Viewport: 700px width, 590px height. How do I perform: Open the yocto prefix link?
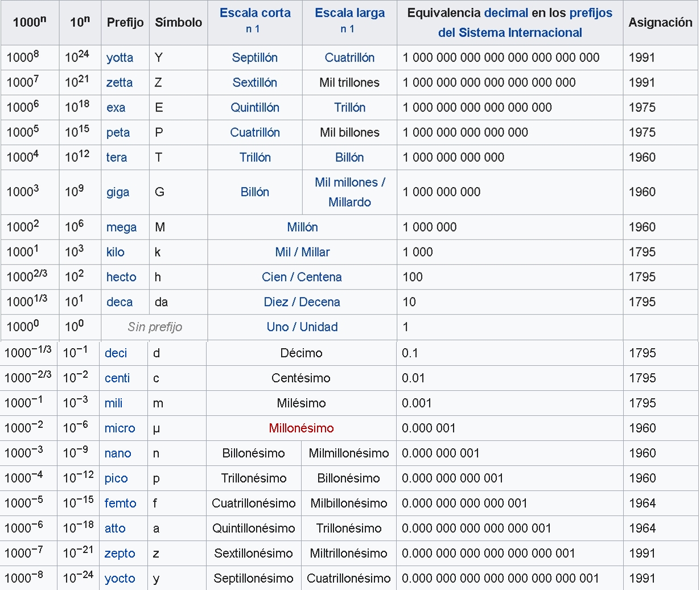120,578
